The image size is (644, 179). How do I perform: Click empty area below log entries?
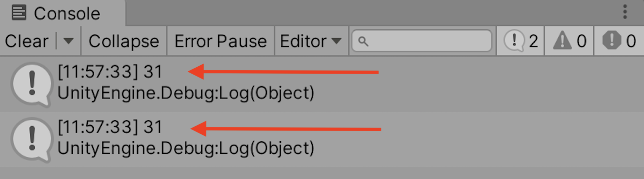click(322, 173)
